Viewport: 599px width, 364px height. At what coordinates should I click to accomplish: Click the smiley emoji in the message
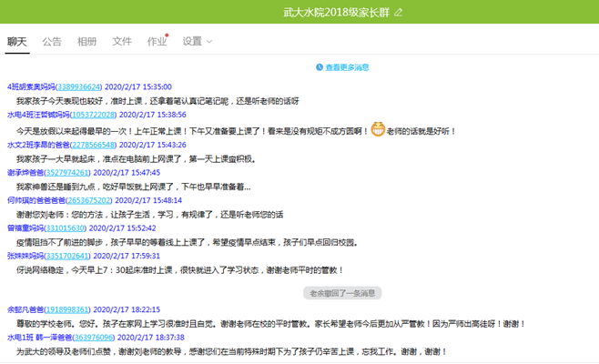(x=379, y=130)
